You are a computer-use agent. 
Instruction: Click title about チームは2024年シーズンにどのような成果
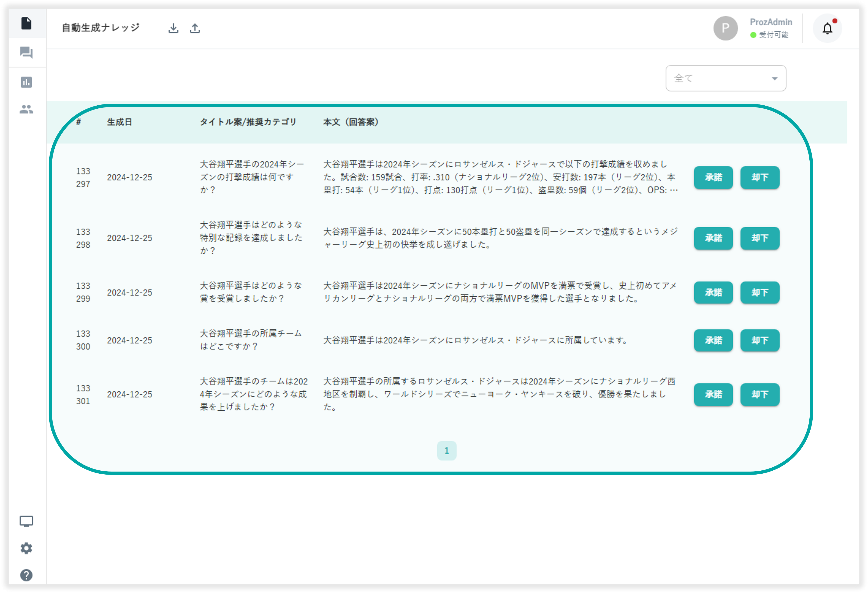(x=254, y=394)
